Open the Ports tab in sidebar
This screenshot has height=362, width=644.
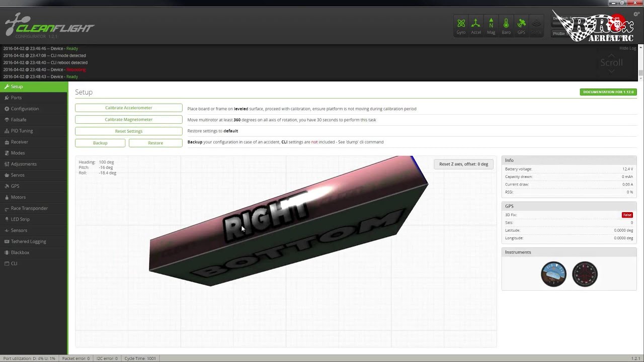(x=33, y=98)
